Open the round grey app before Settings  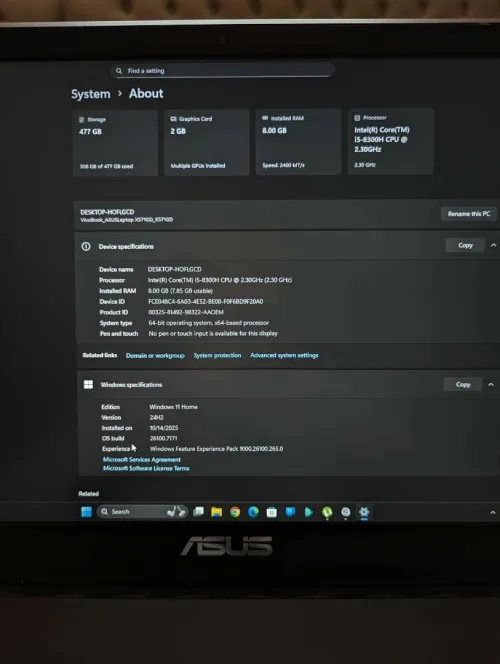point(345,512)
